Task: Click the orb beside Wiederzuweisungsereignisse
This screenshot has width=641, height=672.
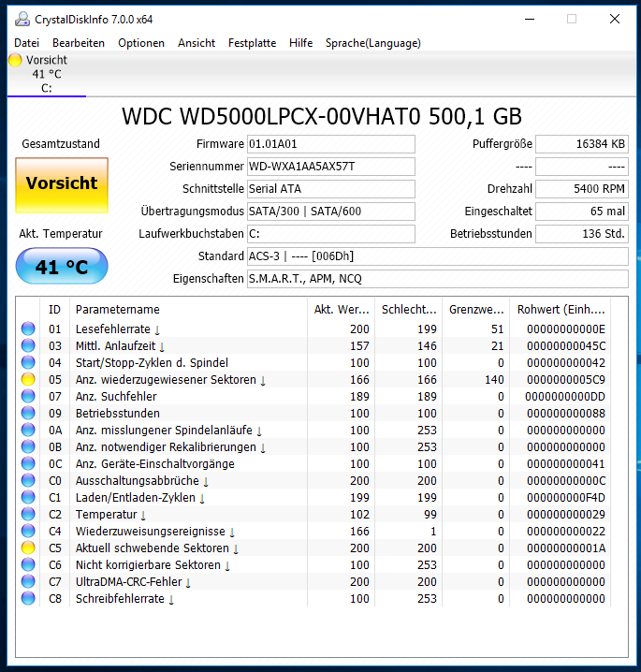Action: [28, 531]
